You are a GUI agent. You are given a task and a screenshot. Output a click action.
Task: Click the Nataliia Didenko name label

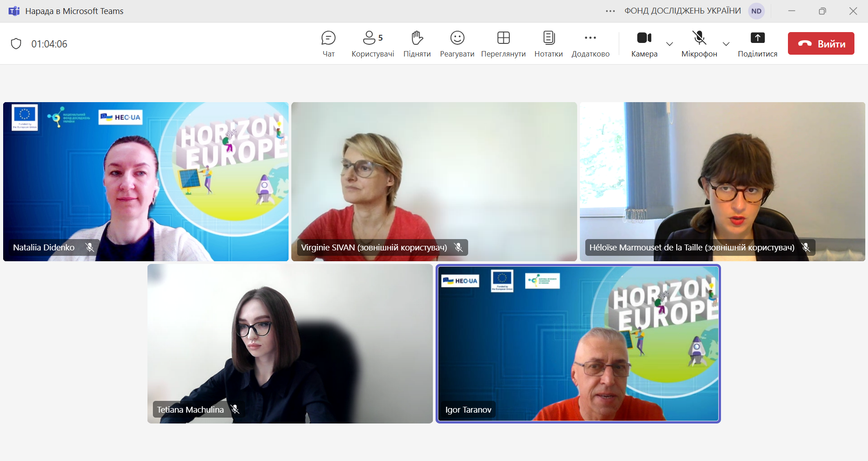44,247
